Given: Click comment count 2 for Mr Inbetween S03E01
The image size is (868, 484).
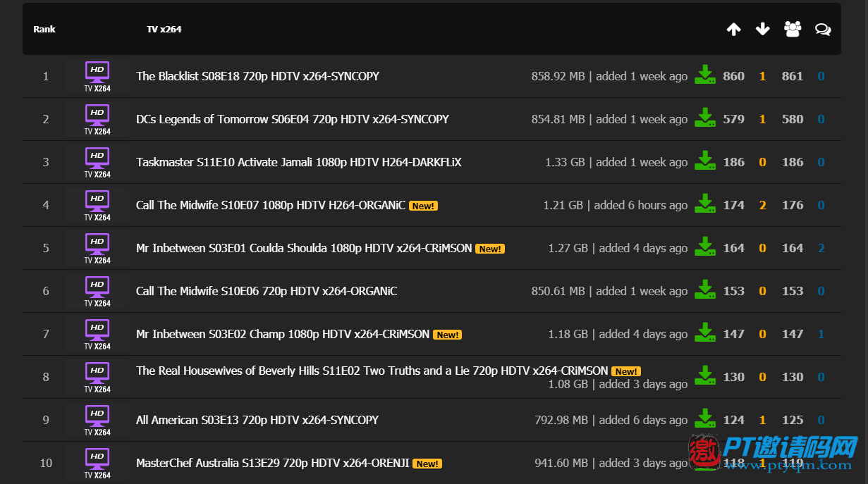Looking at the screenshot, I should pos(821,248).
